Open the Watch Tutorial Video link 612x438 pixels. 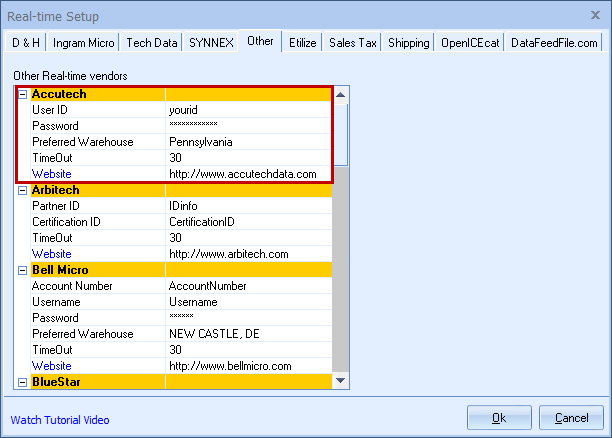coord(60,420)
